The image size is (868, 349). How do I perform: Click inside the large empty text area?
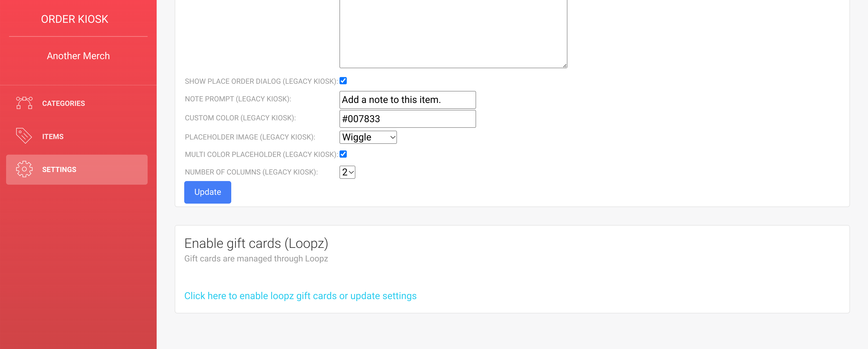click(x=453, y=34)
